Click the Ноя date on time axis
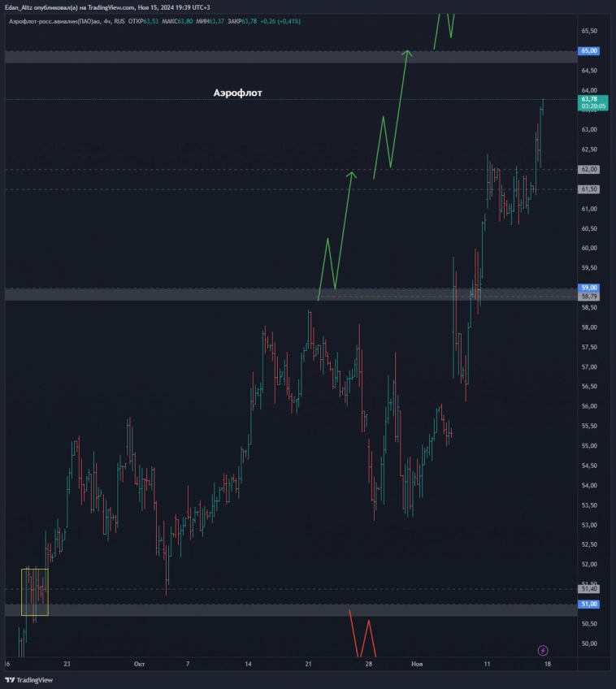 417,664
